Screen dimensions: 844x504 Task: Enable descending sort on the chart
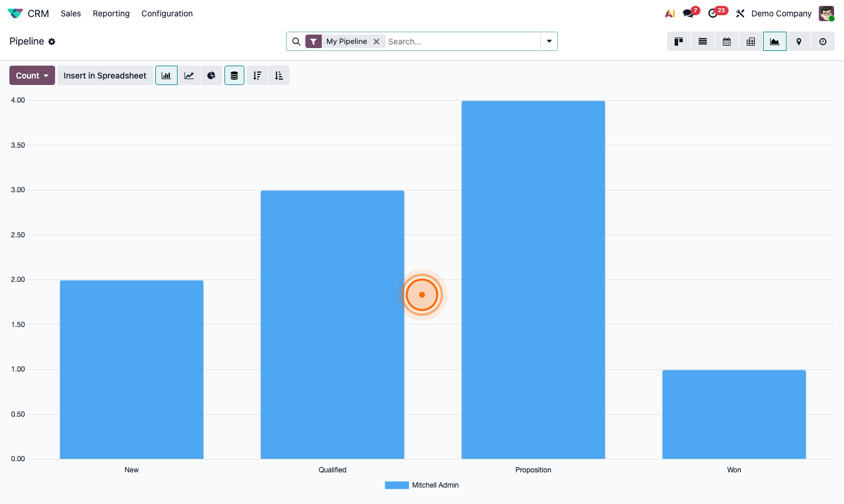[x=257, y=75]
